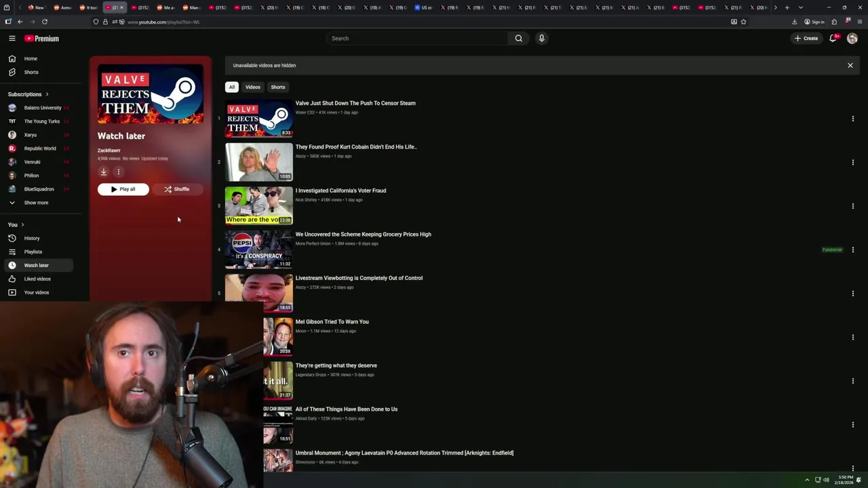Image resolution: width=868 pixels, height=488 pixels.
Task: Click the Play all button
Action: 123,190
